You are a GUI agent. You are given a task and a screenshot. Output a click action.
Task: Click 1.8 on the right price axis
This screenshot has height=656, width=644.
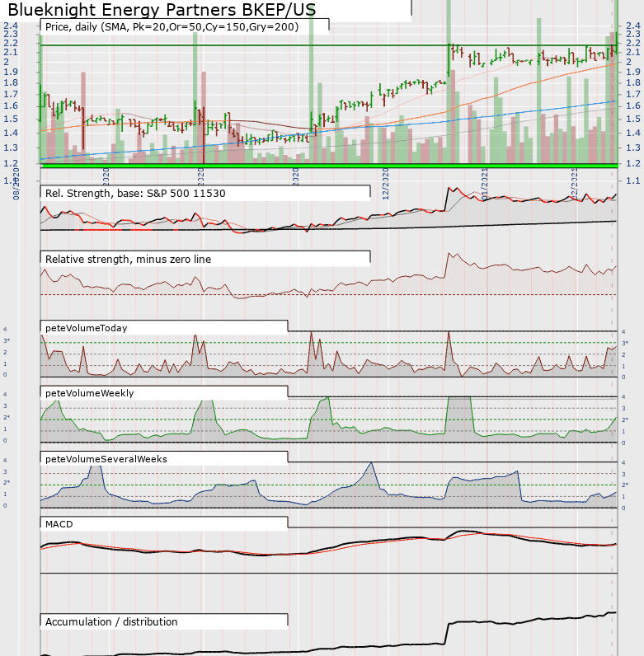tap(633, 82)
